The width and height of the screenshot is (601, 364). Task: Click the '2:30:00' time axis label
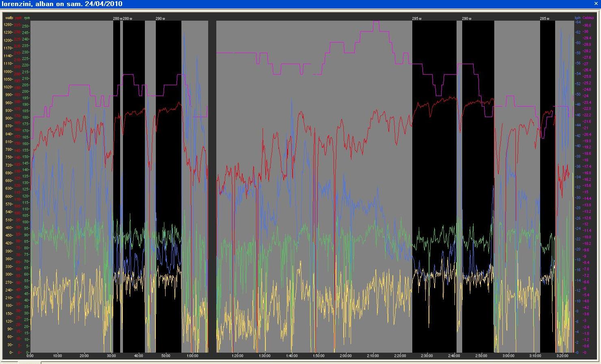[x=427, y=356]
